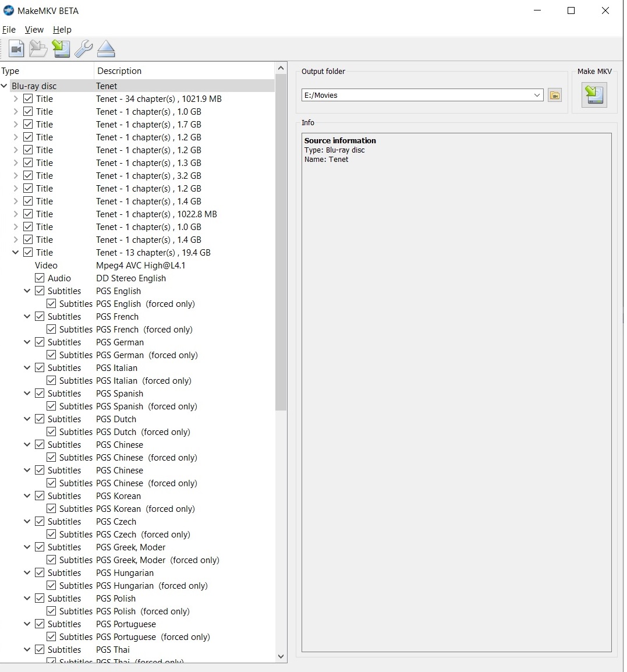Click the Type: Blu-ray disc info line
627x672 pixels.
tap(334, 150)
